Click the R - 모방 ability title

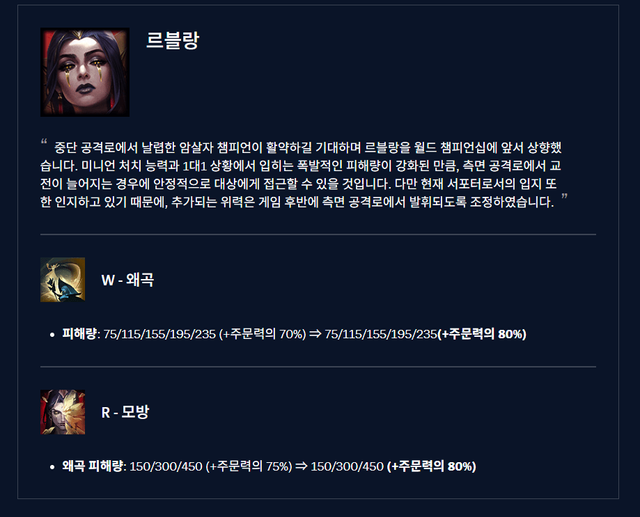(x=125, y=412)
